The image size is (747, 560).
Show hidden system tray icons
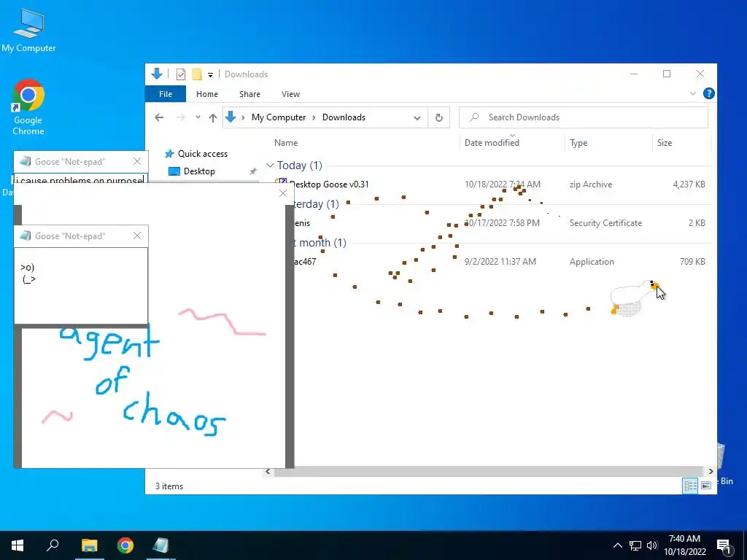pos(617,545)
